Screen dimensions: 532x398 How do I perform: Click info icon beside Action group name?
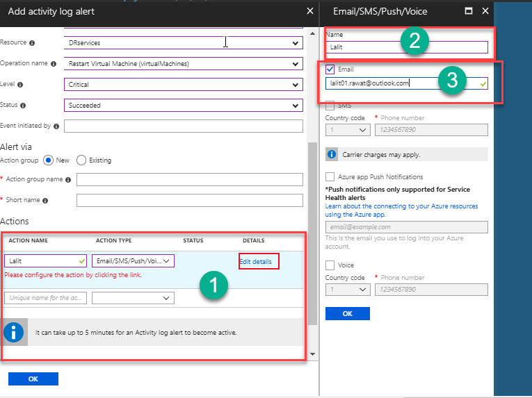67,180
